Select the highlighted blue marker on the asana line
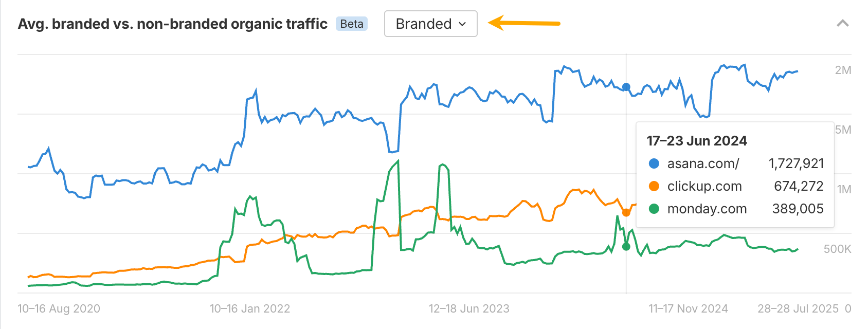The image size is (868, 329). pyautogui.click(x=626, y=87)
